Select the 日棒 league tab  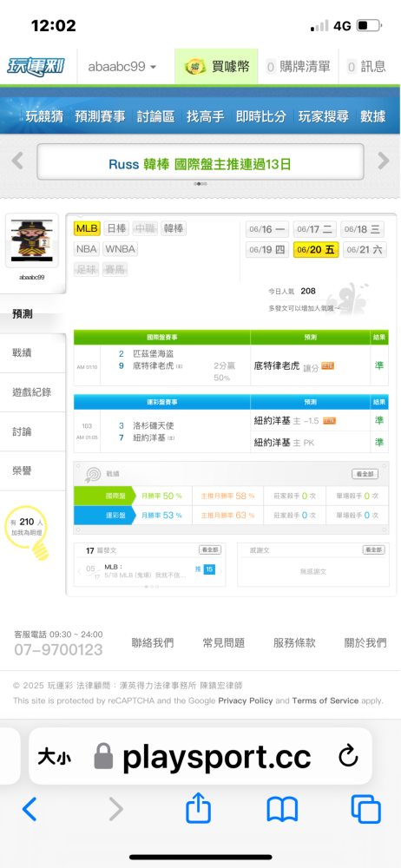click(117, 228)
